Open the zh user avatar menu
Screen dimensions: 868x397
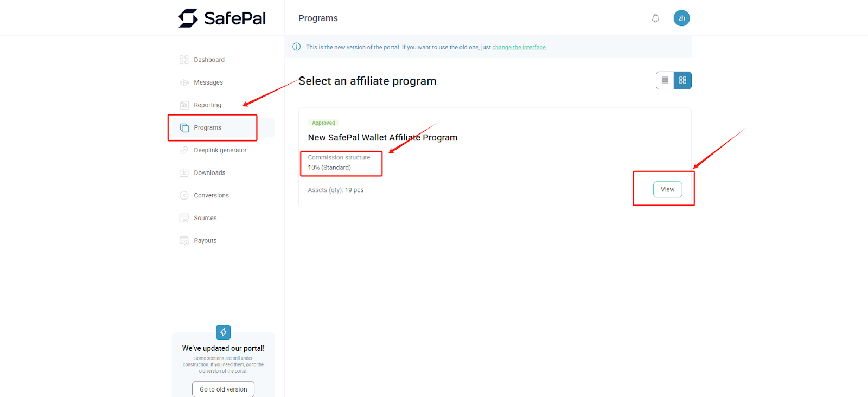(x=681, y=18)
